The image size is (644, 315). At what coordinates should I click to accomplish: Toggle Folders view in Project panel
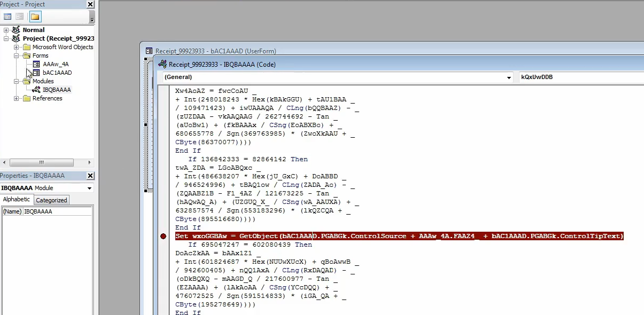35,17
